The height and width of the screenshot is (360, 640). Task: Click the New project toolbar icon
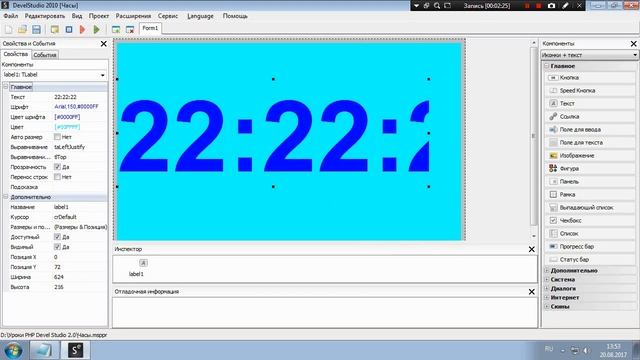(x=9, y=29)
